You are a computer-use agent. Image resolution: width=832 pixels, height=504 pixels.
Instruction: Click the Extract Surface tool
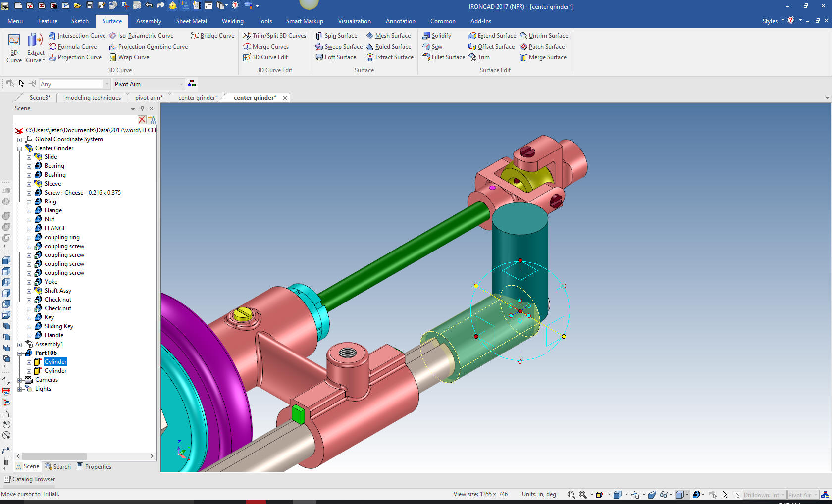390,57
